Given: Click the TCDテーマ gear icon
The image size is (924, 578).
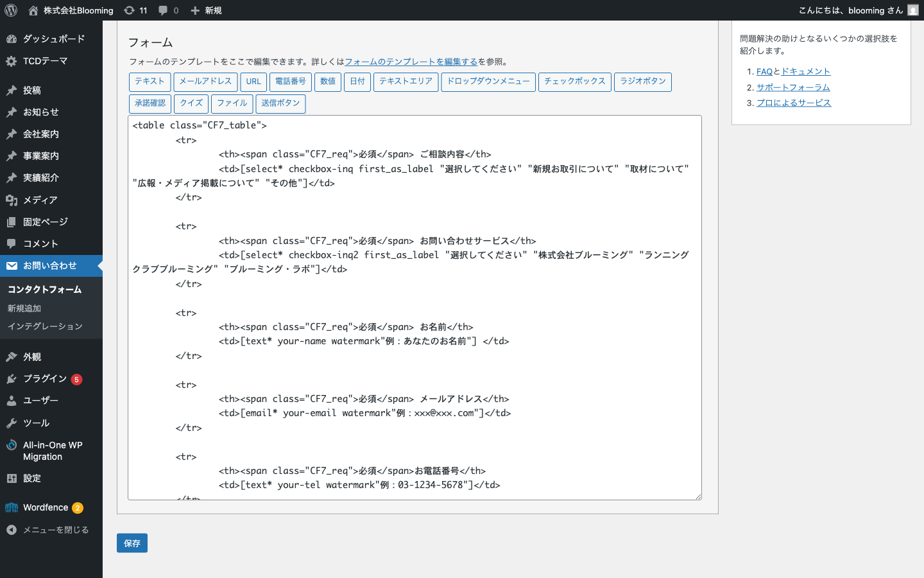Looking at the screenshot, I should [12, 62].
